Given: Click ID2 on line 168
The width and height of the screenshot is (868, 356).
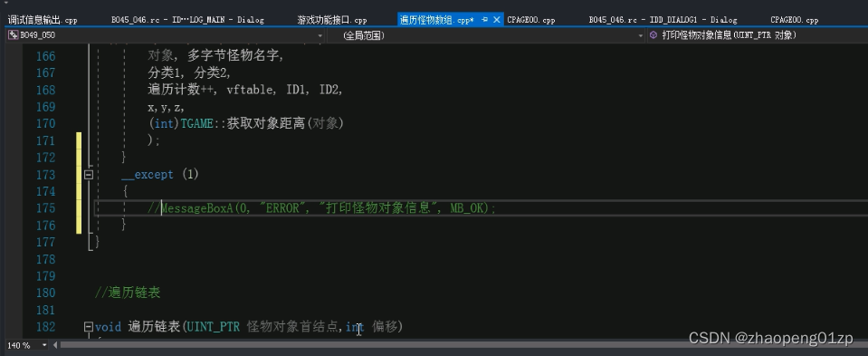Looking at the screenshot, I should [329, 90].
